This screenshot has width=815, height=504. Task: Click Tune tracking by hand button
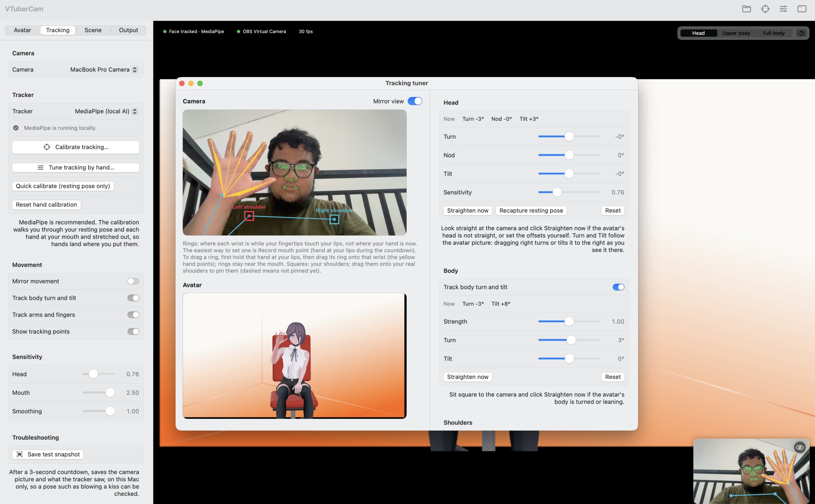pos(76,167)
